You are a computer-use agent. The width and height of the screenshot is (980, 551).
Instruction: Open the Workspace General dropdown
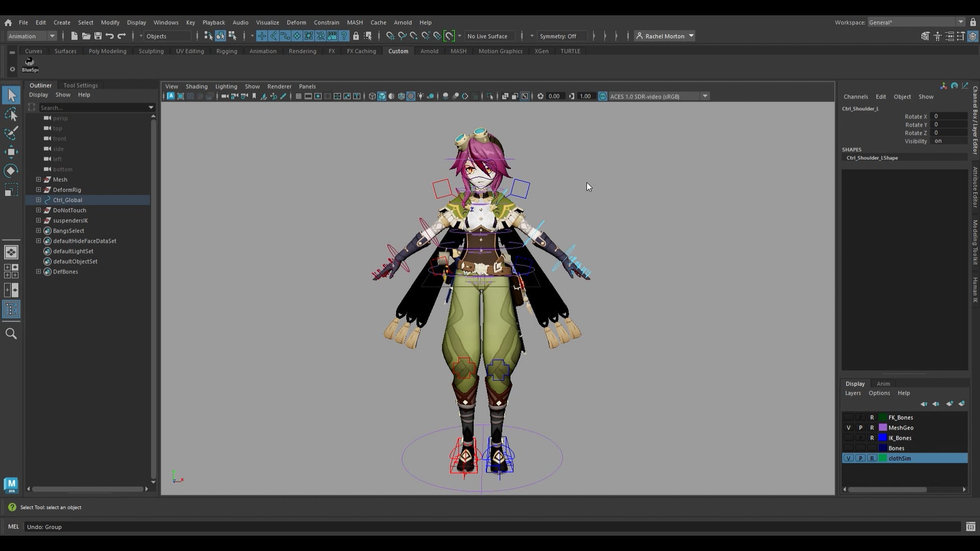(916, 22)
